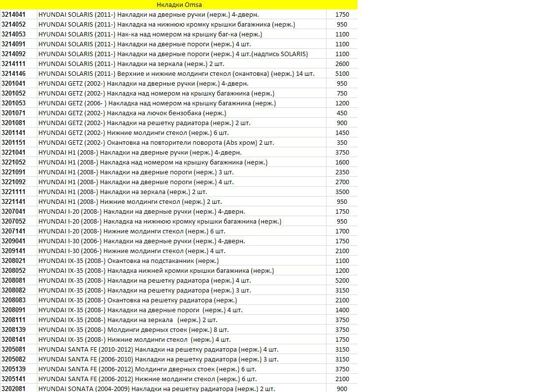
Task: Select price 1750 for code 3214041
Action: click(x=342, y=14)
